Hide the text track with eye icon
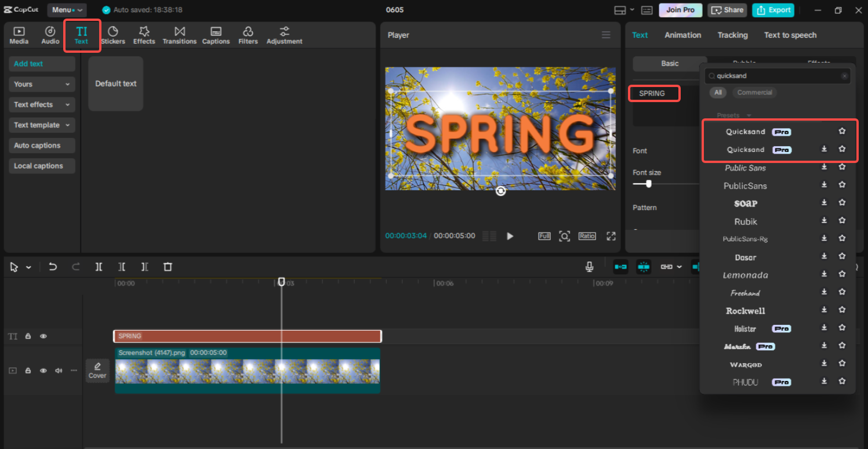Screen dimensions: 868x449 (x=43, y=336)
